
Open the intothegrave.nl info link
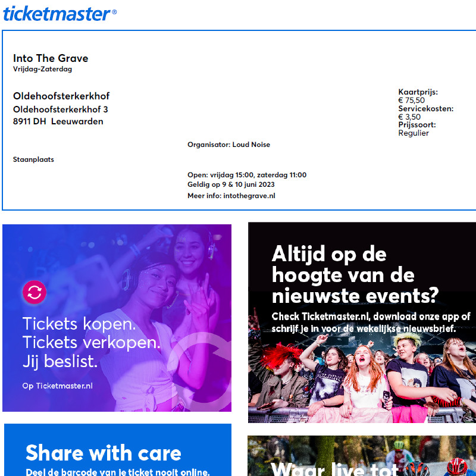pos(249,196)
